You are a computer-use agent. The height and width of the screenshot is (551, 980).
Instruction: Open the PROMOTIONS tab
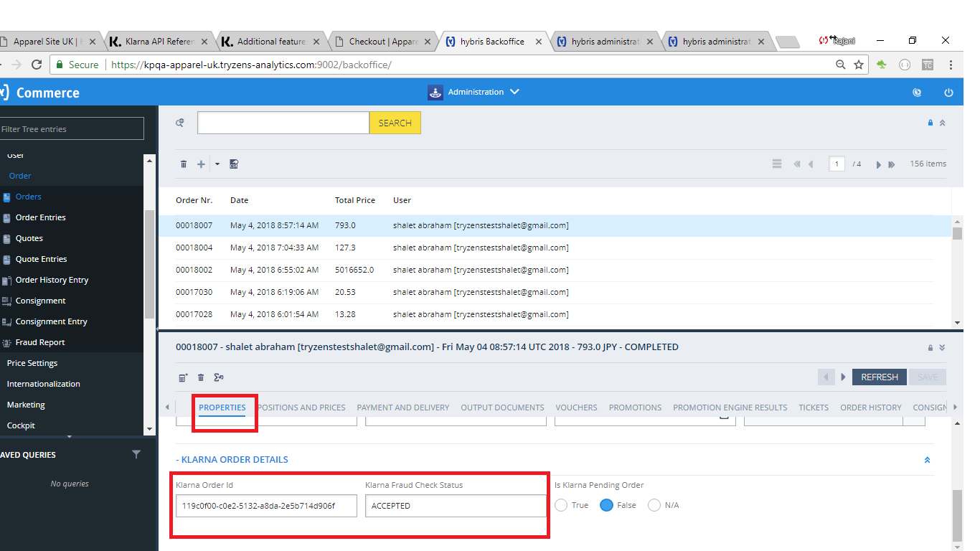click(x=636, y=408)
